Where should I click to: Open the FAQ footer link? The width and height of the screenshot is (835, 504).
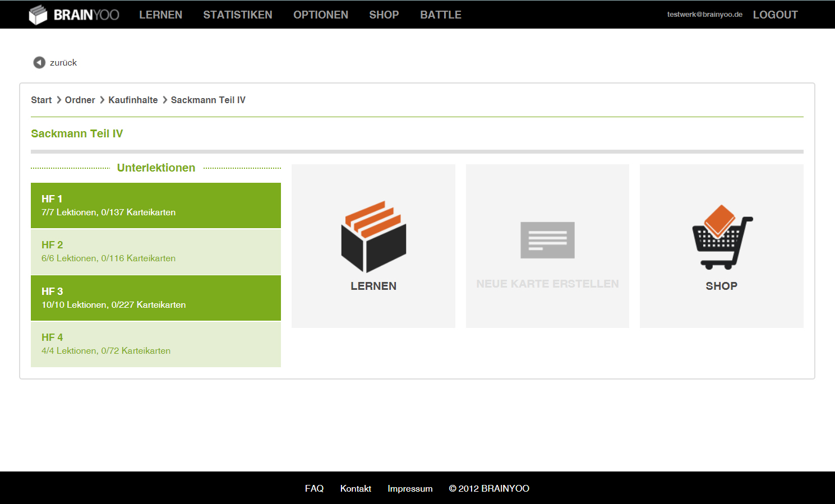(x=314, y=488)
